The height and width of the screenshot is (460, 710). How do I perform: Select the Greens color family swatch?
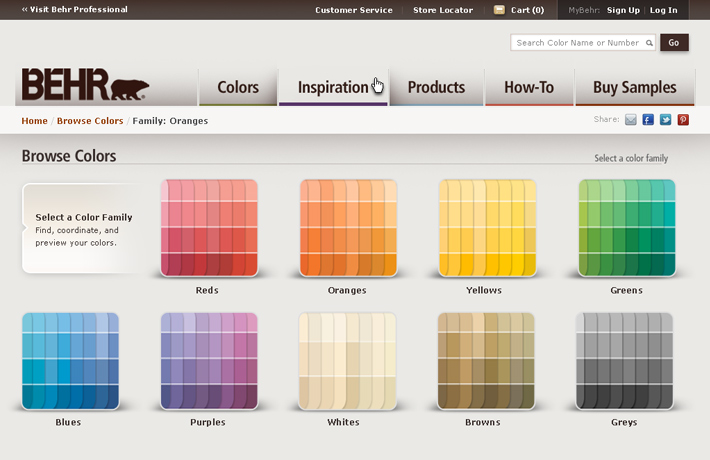[x=627, y=228]
